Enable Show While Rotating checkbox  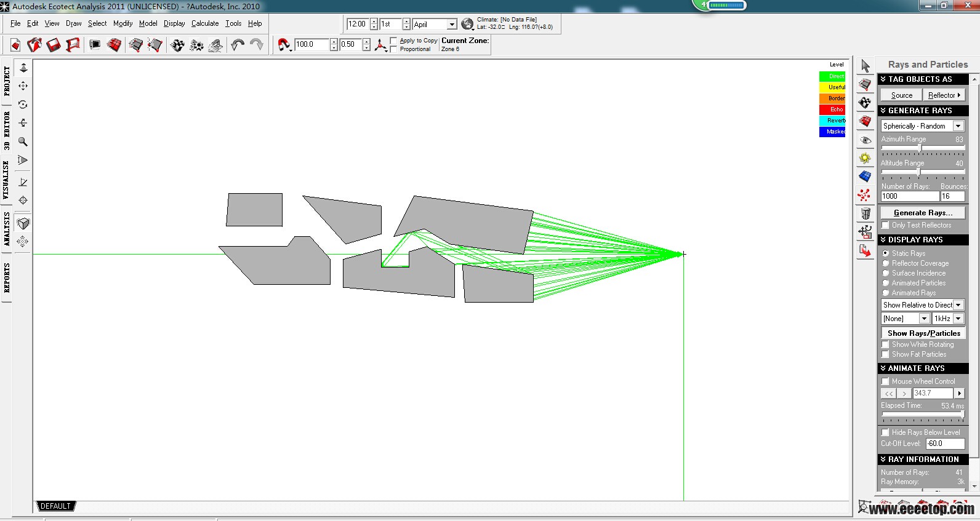coord(885,344)
